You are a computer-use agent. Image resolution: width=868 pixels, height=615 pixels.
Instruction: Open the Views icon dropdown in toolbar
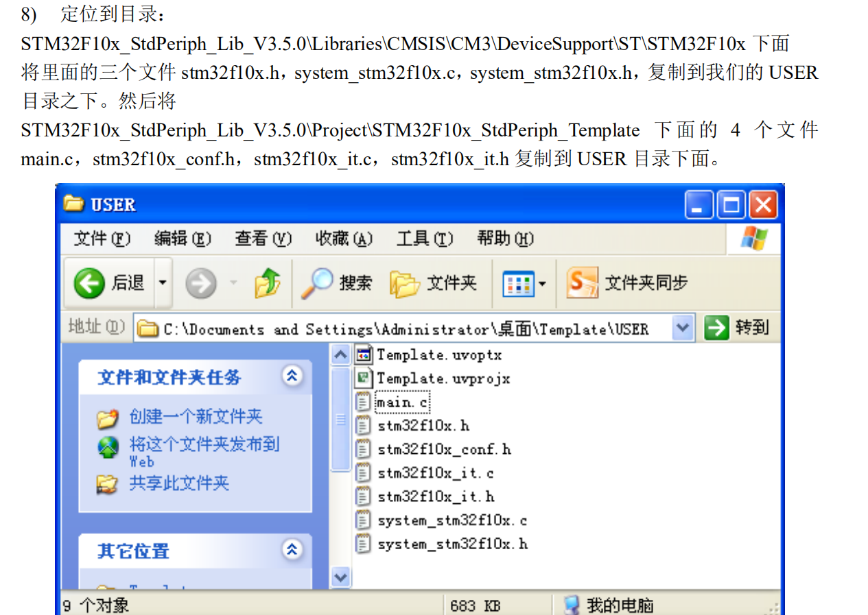pos(524,283)
